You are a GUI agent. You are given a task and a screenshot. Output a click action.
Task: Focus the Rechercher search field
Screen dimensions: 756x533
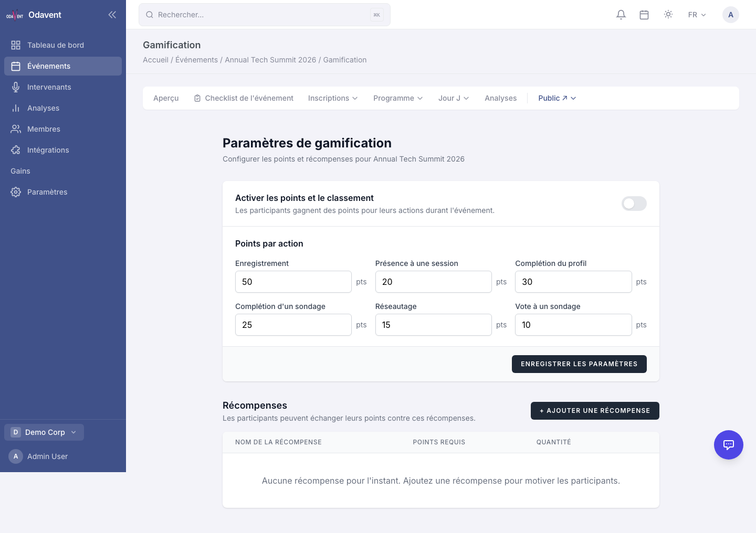coord(265,15)
